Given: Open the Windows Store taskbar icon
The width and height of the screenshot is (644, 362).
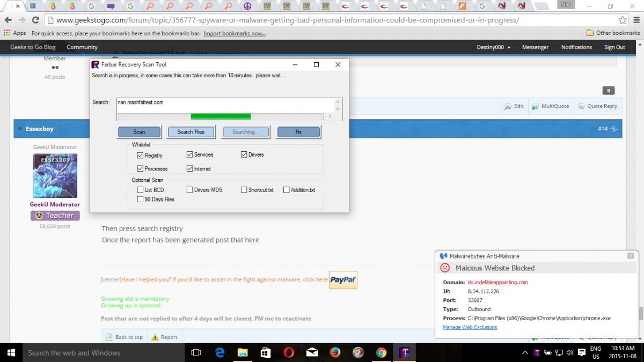Looking at the screenshot, I should (x=266, y=352).
